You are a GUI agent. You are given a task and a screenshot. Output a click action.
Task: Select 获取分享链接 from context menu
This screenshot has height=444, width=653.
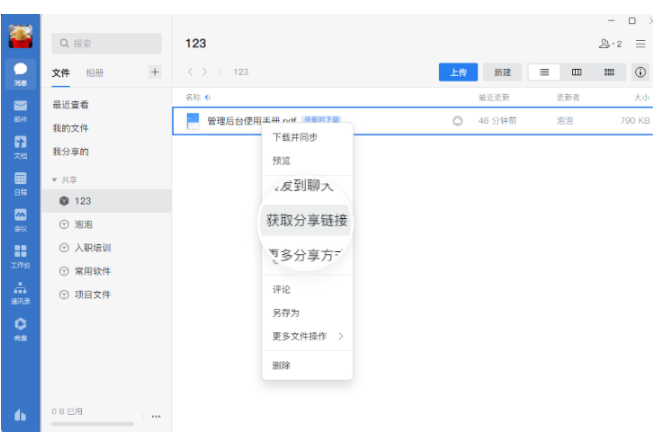click(x=307, y=220)
